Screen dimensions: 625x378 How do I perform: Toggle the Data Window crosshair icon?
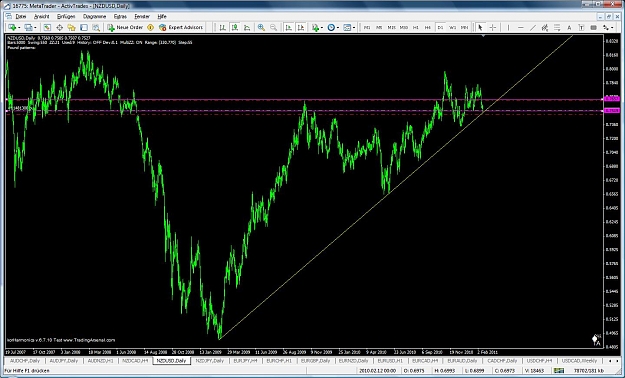point(59,28)
